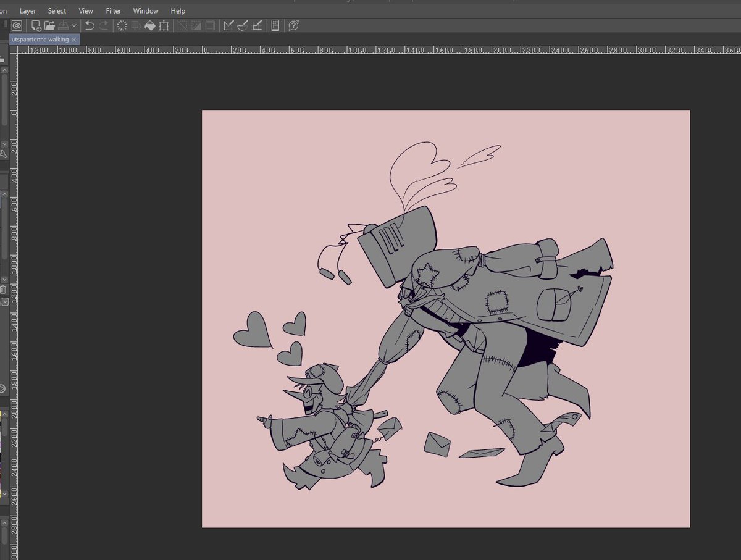Select the Fill bucket icon in the toolbar

coord(149,25)
